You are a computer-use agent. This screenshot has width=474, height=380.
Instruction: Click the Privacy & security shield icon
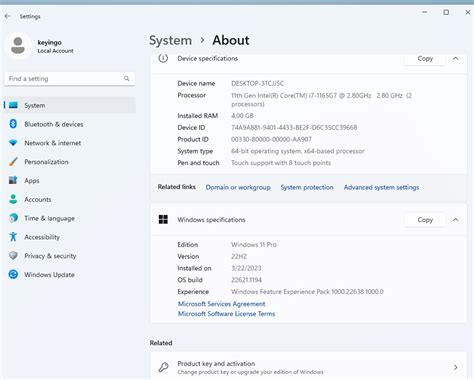pyautogui.click(x=13, y=256)
